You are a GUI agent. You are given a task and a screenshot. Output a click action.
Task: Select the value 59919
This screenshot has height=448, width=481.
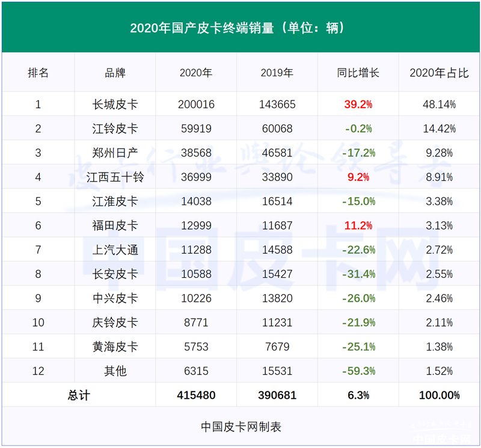click(x=196, y=129)
